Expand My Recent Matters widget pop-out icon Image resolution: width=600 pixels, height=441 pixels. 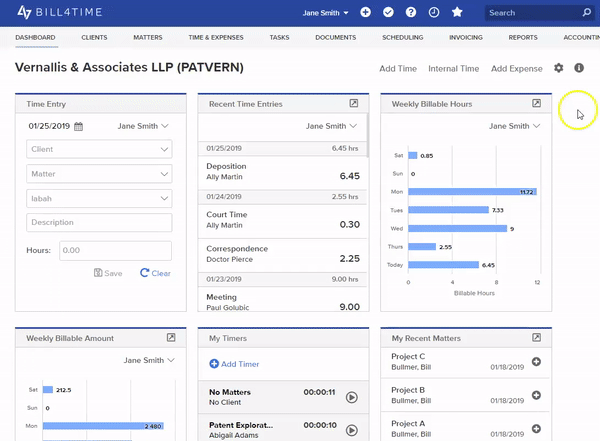point(536,338)
